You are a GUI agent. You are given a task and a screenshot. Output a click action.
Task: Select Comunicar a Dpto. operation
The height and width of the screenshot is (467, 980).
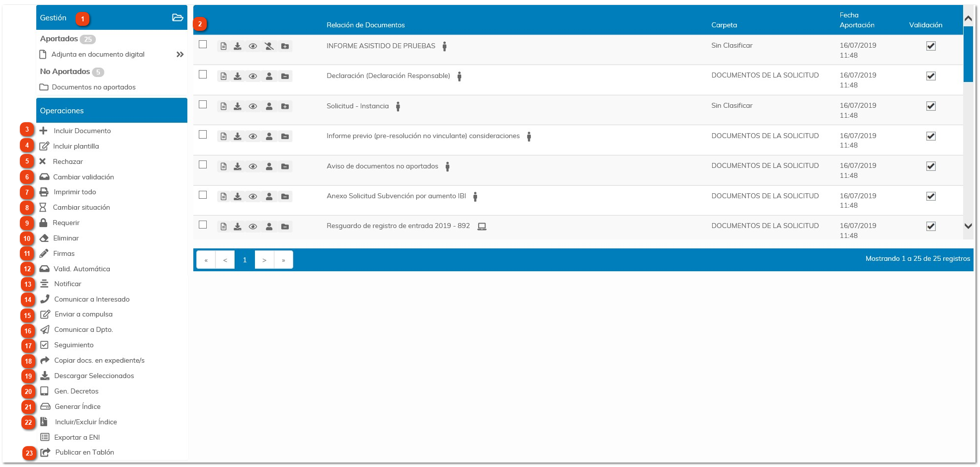point(83,329)
